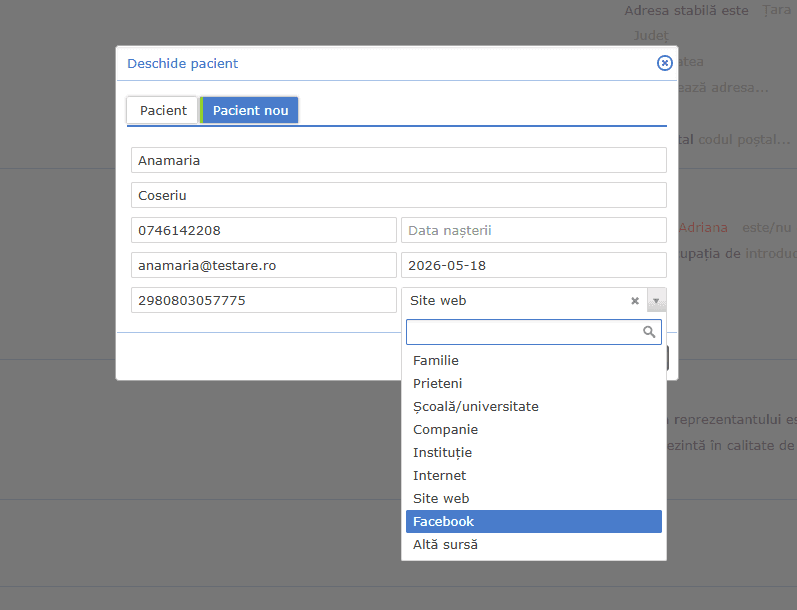Clear the Site web selection
Screen dimensions: 797x610
tap(635, 301)
